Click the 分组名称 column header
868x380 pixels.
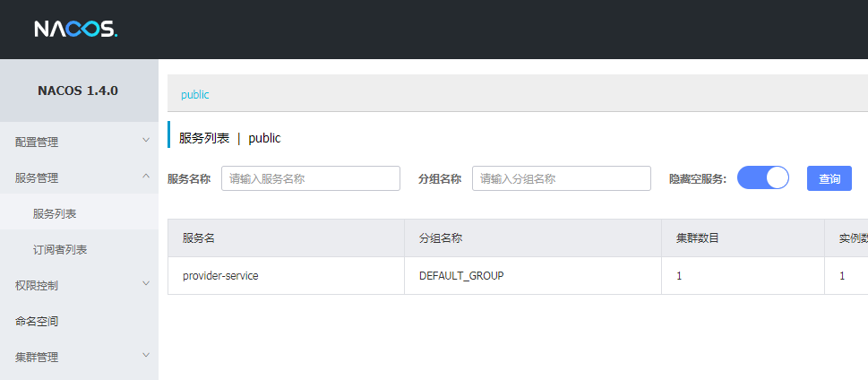click(x=533, y=238)
